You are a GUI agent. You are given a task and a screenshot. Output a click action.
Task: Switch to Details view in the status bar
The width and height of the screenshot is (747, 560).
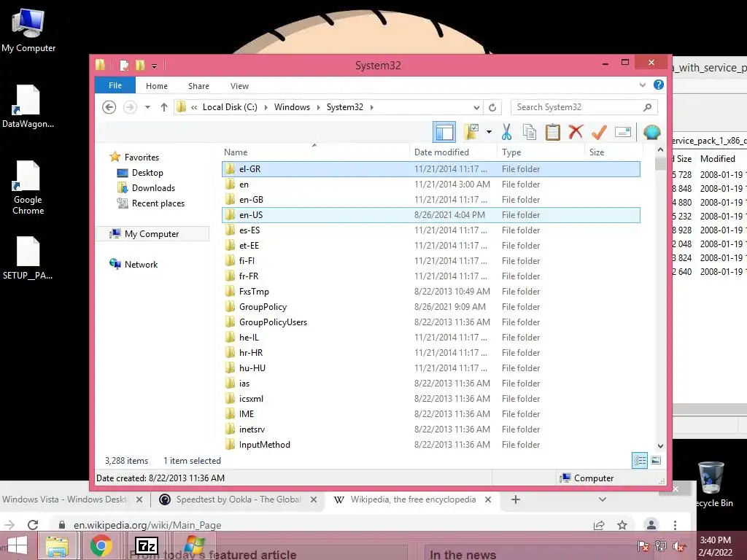pyautogui.click(x=640, y=461)
